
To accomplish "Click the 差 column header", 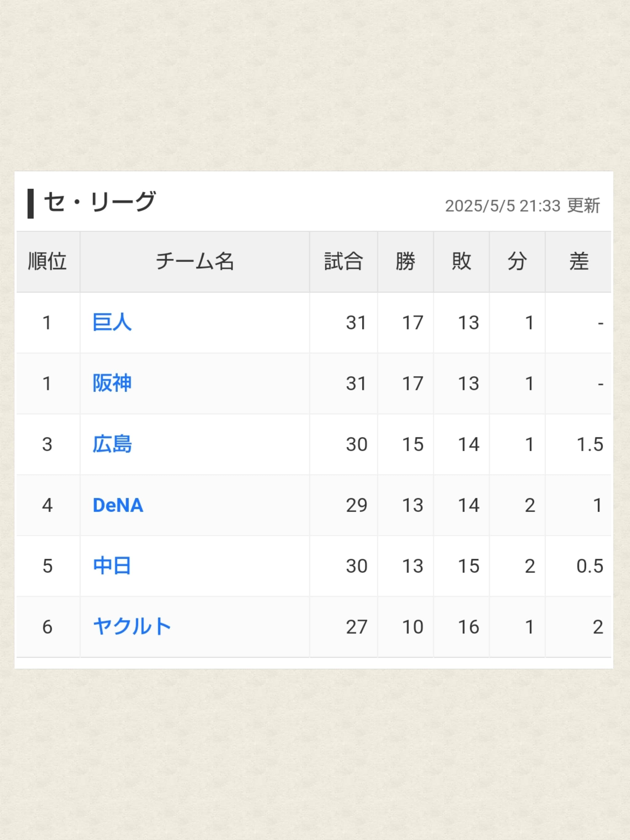I will 579,262.
